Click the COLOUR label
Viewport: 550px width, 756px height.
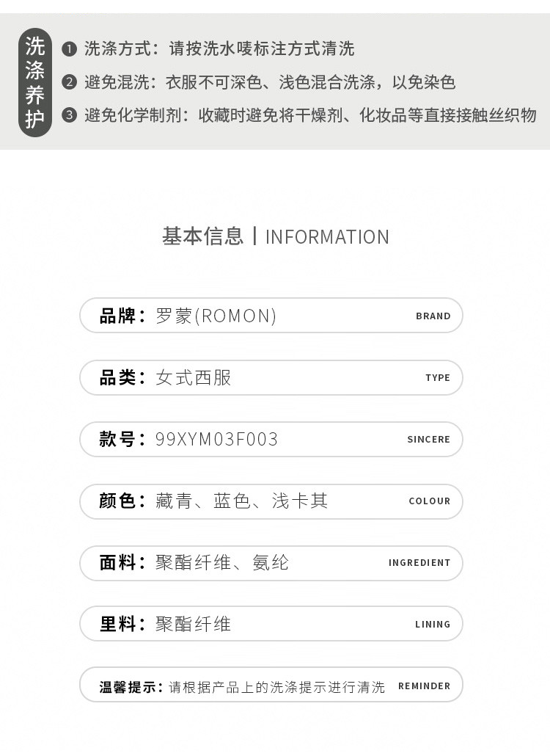pos(429,501)
